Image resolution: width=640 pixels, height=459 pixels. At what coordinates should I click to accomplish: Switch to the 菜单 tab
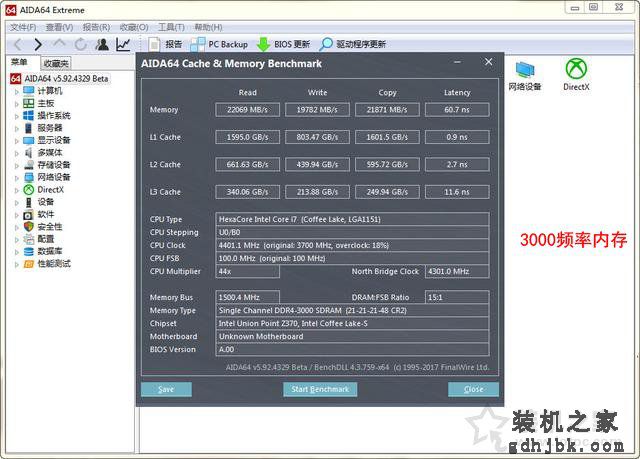[19, 62]
